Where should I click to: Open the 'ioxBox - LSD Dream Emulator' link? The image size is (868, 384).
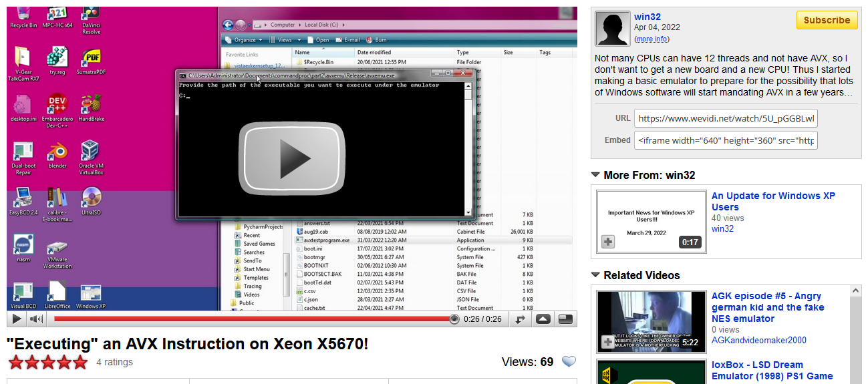pos(772,371)
